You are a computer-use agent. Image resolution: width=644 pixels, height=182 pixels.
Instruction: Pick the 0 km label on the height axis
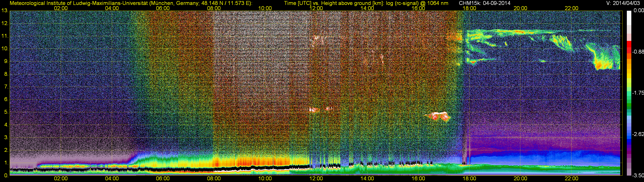tap(6, 176)
